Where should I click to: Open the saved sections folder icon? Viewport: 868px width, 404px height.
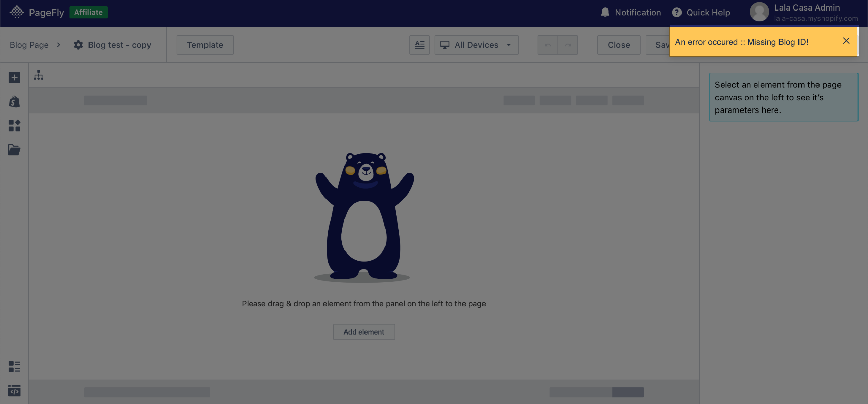(14, 149)
